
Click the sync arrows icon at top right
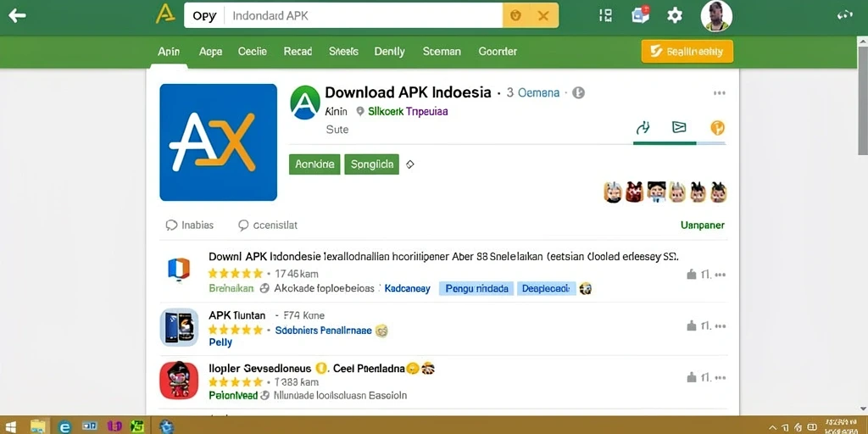pos(845,15)
